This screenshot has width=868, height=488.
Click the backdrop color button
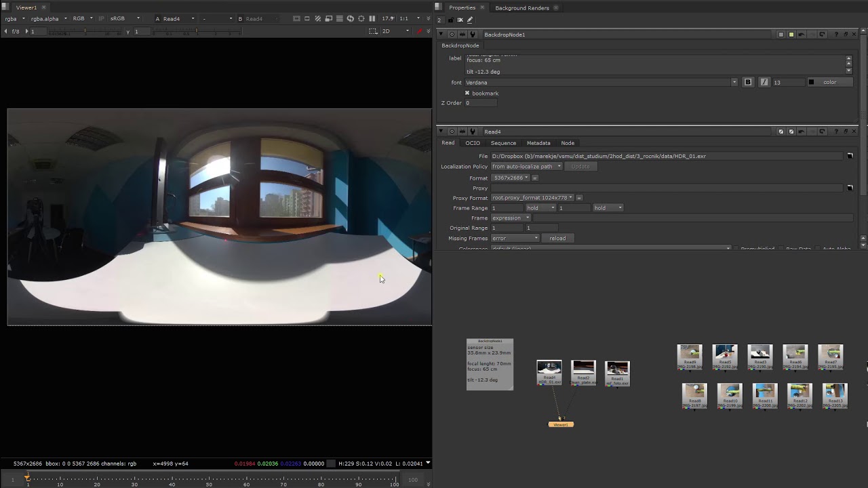pyautogui.click(x=830, y=82)
